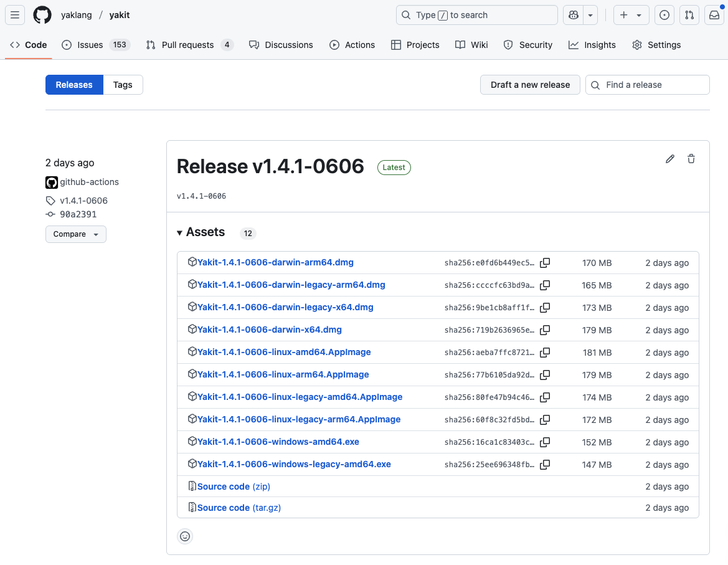The width and height of the screenshot is (728, 565).
Task: Copy sha256 of linux-arm64.AppImage
Action: tap(545, 374)
